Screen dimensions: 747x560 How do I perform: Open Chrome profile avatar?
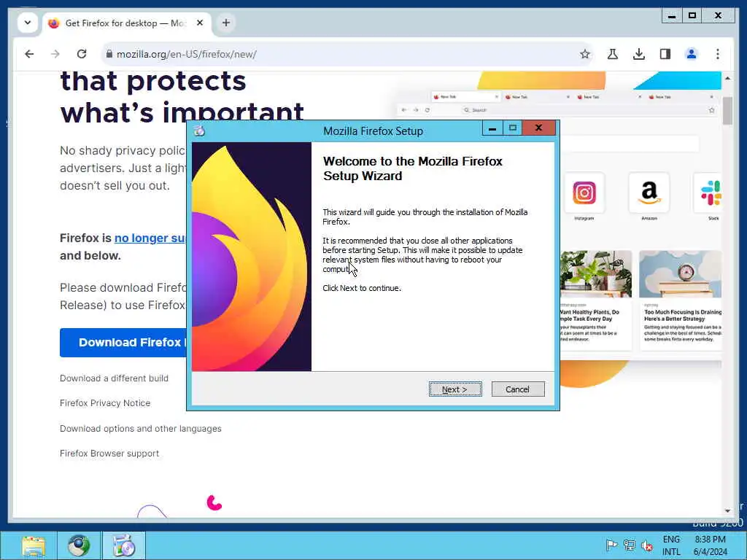click(692, 54)
